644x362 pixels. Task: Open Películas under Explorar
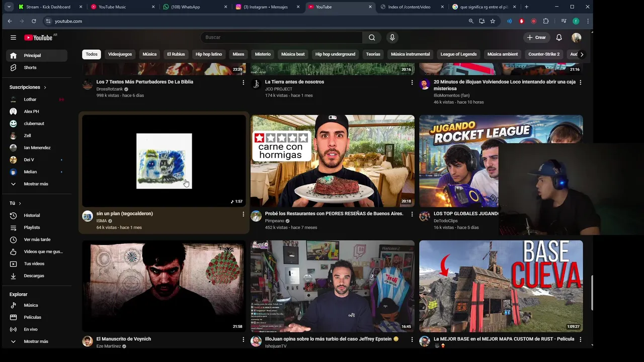coord(36,317)
